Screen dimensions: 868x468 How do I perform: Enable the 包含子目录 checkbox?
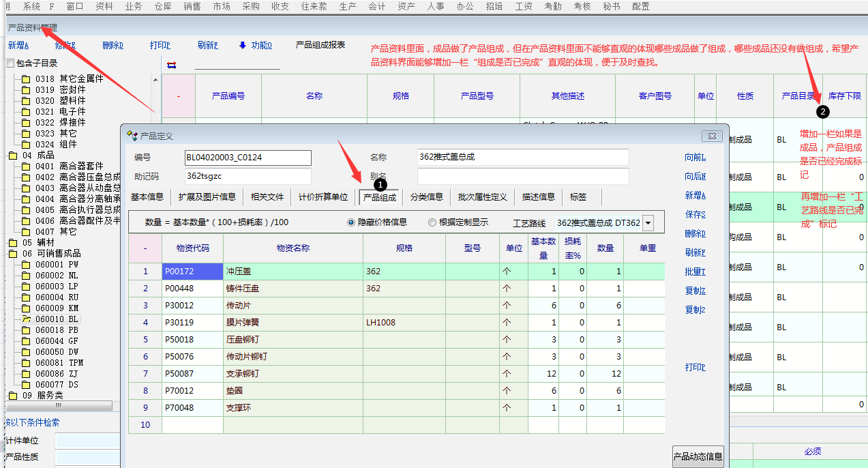click(10, 63)
